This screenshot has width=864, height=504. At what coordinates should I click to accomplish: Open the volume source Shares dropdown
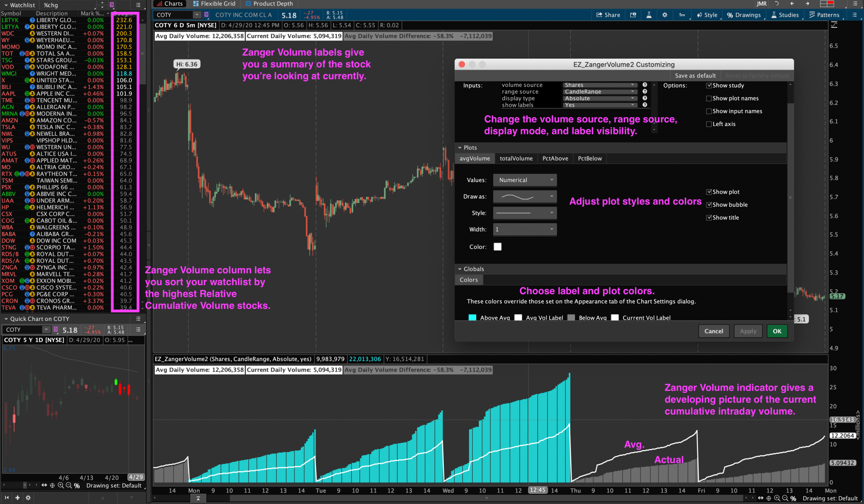599,85
